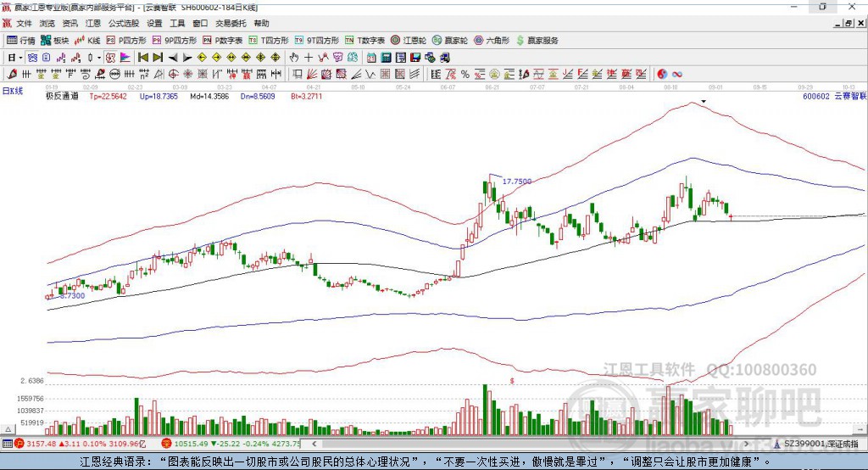This screenshot has height=470, width=868.
Task: Click the black left arrow icon
Action: tap(173, 58)
